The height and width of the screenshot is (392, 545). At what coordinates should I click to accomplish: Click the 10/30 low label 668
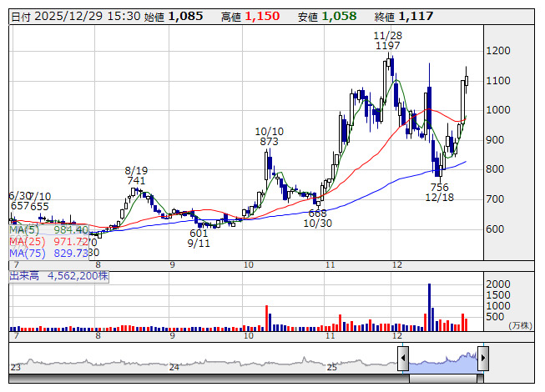coord(319,214)
